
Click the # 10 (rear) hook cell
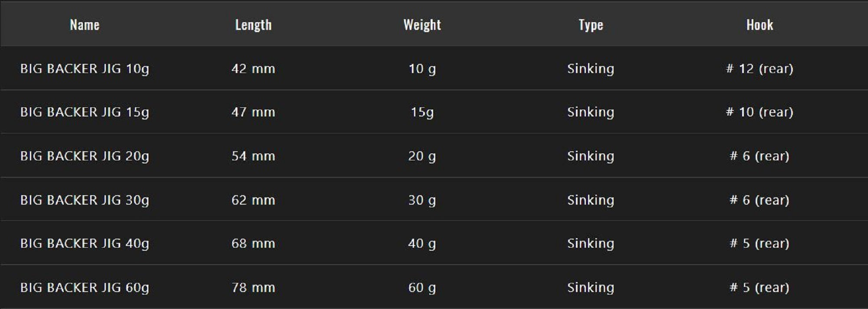click(759, 112)
